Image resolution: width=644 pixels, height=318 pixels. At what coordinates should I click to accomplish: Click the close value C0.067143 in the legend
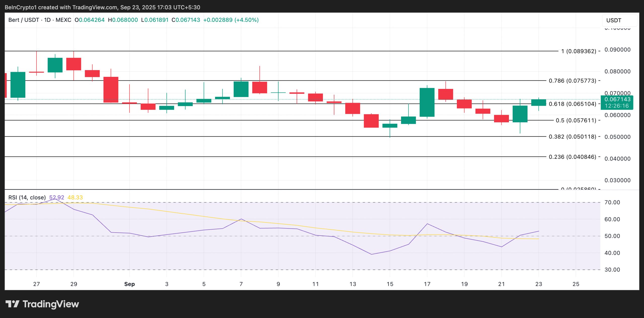point(186,20)
